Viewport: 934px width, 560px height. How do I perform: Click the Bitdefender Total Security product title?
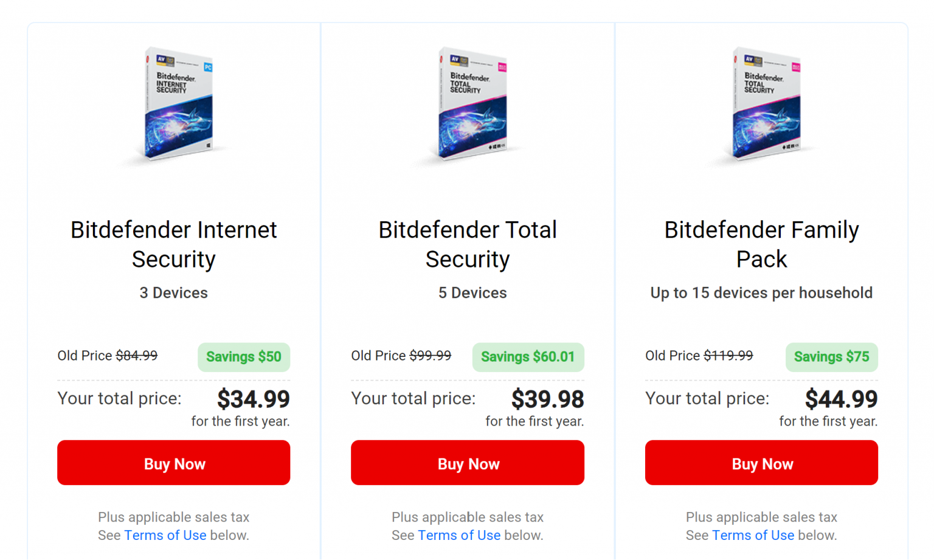(467, 244)
